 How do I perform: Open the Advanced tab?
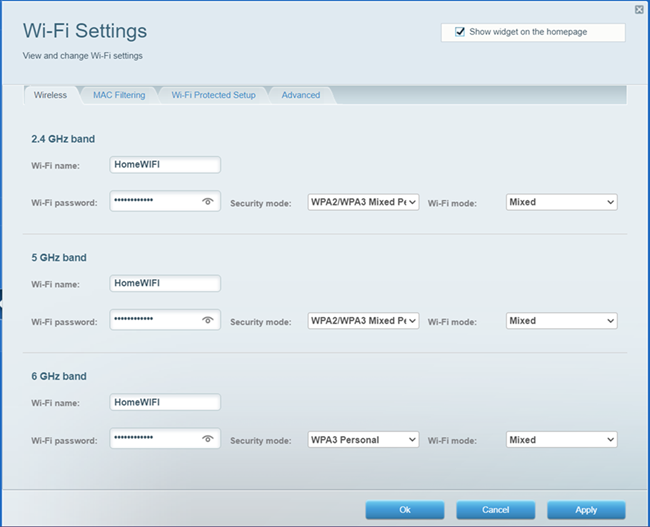tap(301, 95)
